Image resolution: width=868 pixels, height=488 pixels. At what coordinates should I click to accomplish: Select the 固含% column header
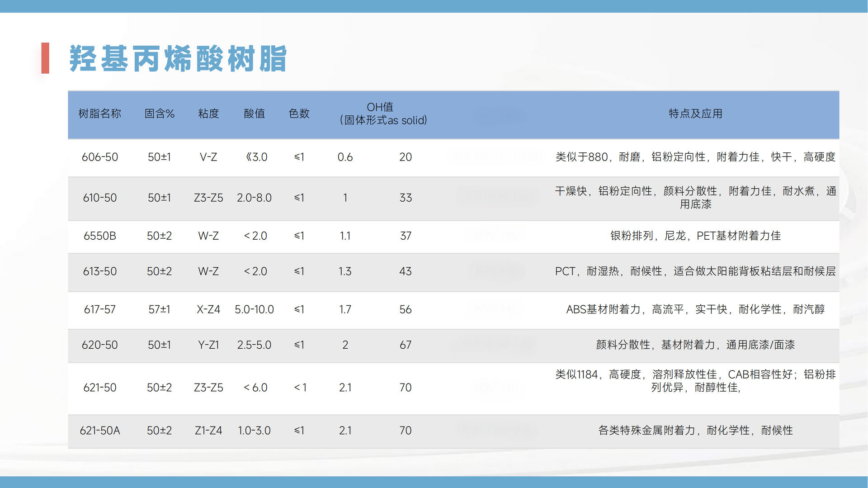coord(159,114)
